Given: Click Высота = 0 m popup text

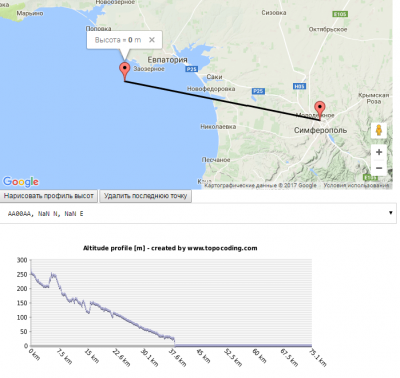Looking at the screenshot, I should point(118,40).
